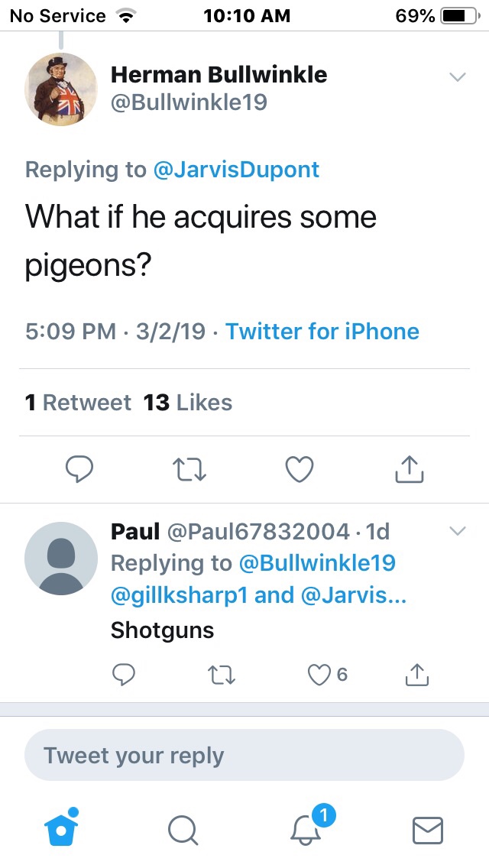View the 13 Likes list
The width and height of the screenshot is (489, 868).
188,403
